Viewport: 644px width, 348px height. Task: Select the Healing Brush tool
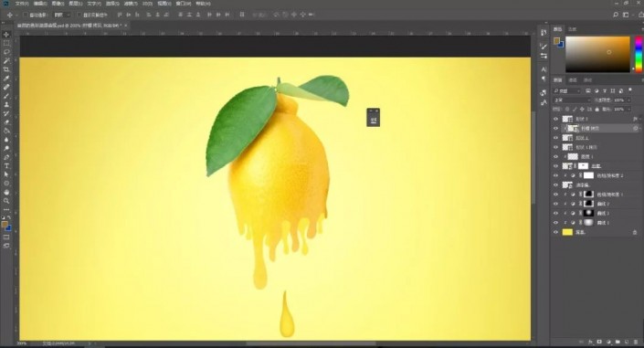click(6, 87)
